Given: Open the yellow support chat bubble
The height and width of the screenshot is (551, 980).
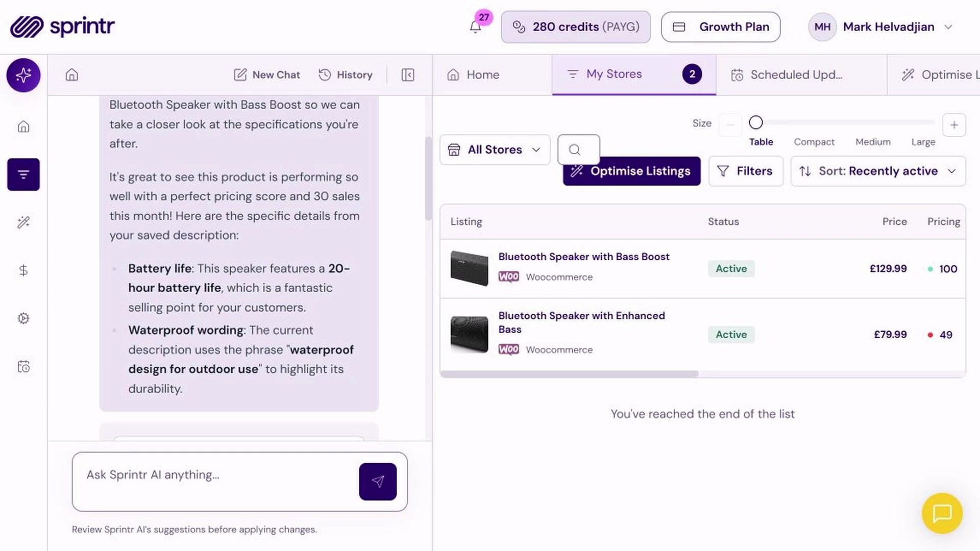Looking at the screenshot, I should [x=942, y=513].
